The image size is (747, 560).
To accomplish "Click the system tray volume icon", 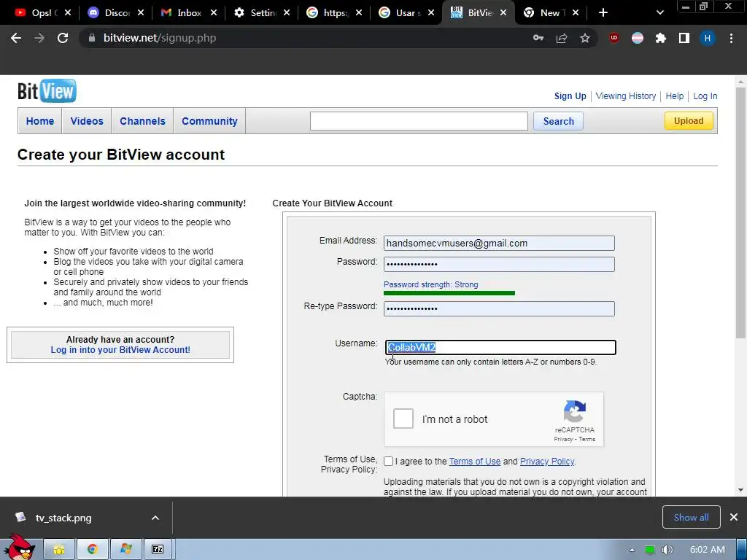I will [x=667, y=550].
